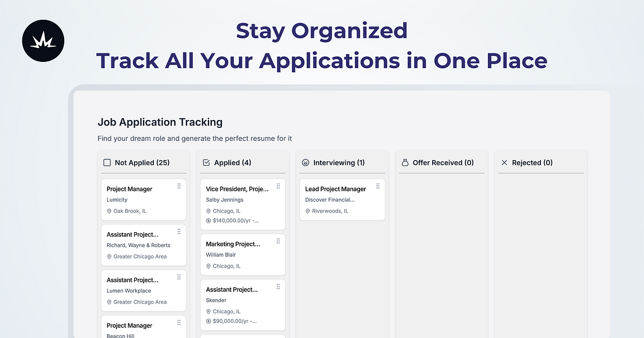Click location pin on William Blair card
This screenshot has width=644, height=338.
pyautogui.click(x=208, y=266)
